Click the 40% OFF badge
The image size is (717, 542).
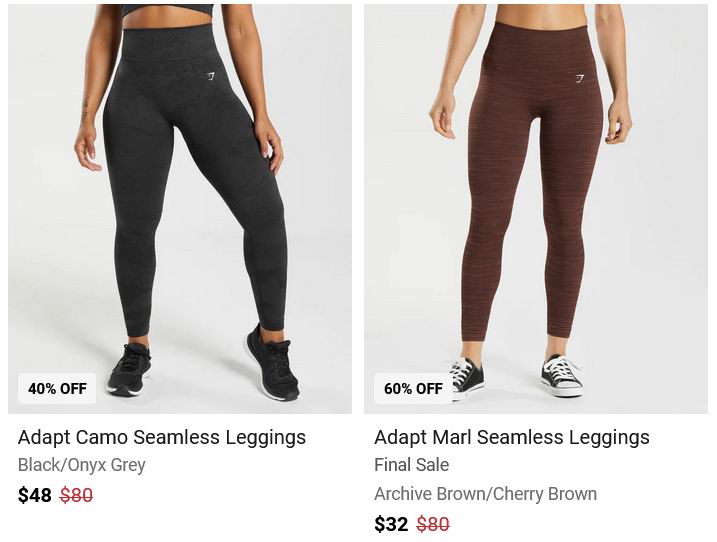[57, 389]
